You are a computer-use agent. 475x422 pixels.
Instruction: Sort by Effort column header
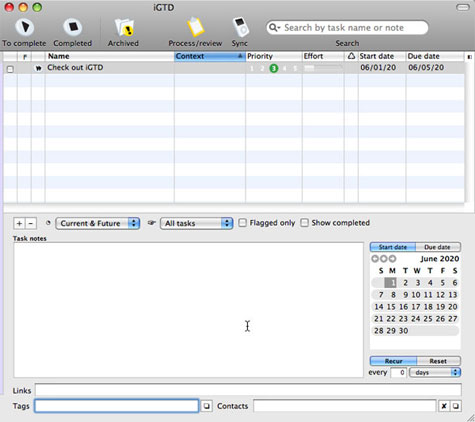[323, 56]
